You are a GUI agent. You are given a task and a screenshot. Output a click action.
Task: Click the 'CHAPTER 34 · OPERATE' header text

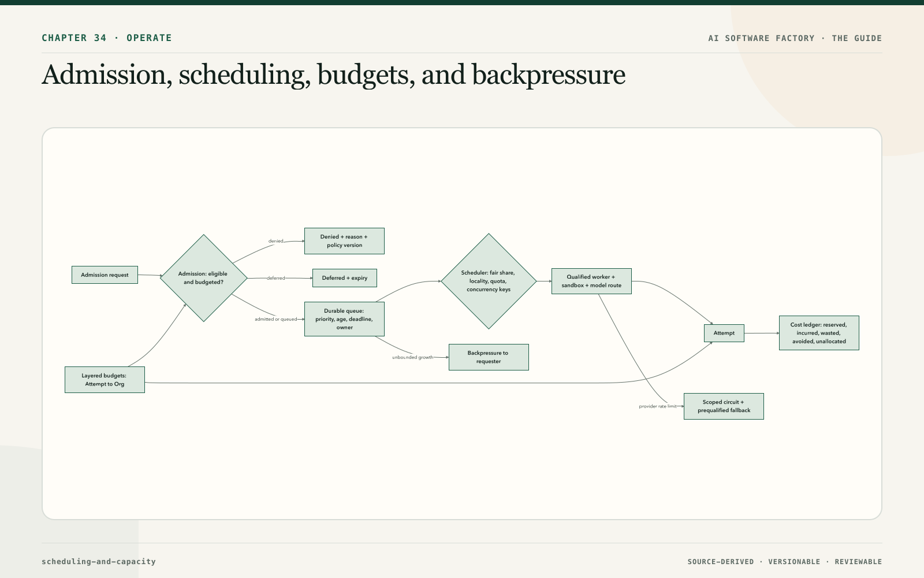pos(107,38)
